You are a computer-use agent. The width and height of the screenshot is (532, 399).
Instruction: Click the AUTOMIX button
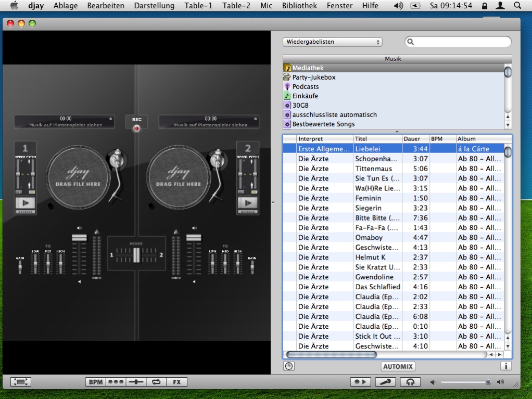(x=398, y=366)
